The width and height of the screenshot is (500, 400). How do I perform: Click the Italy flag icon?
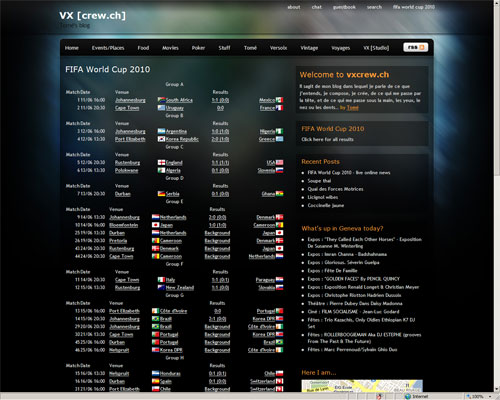(x=161, y=280)
